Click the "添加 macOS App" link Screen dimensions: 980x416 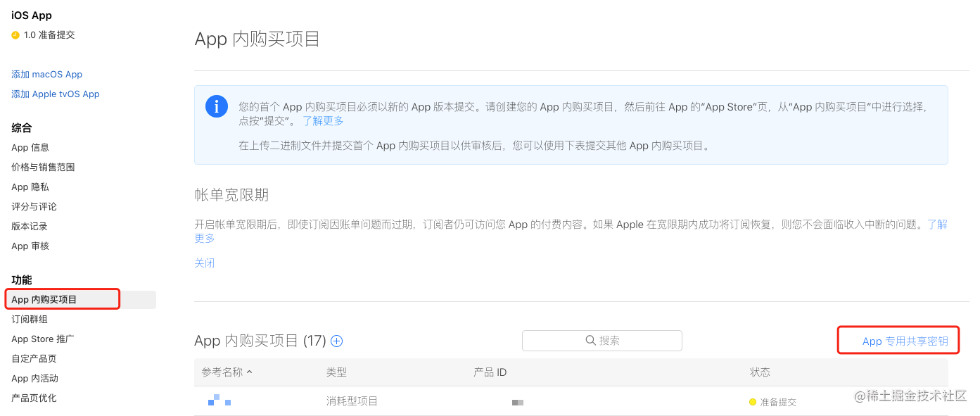pos(46,74)
